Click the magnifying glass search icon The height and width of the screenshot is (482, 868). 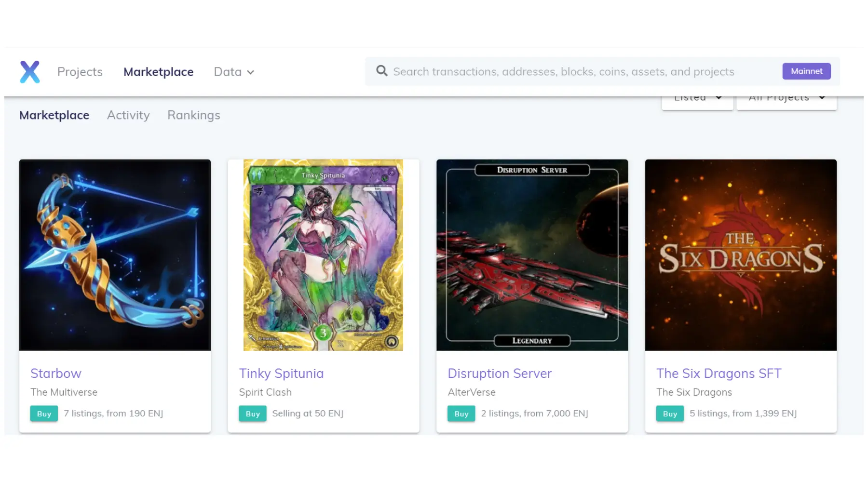pyautogui.click(x=381, y=71)
